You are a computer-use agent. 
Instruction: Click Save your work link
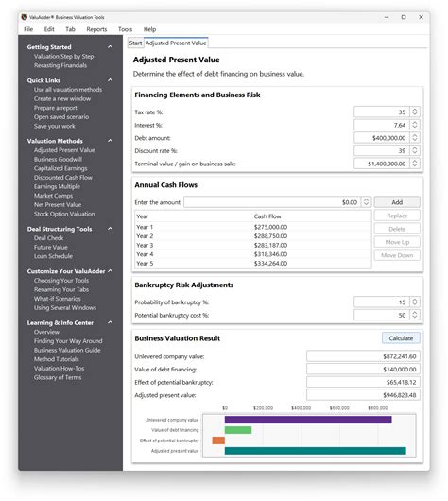click(55, 127)
